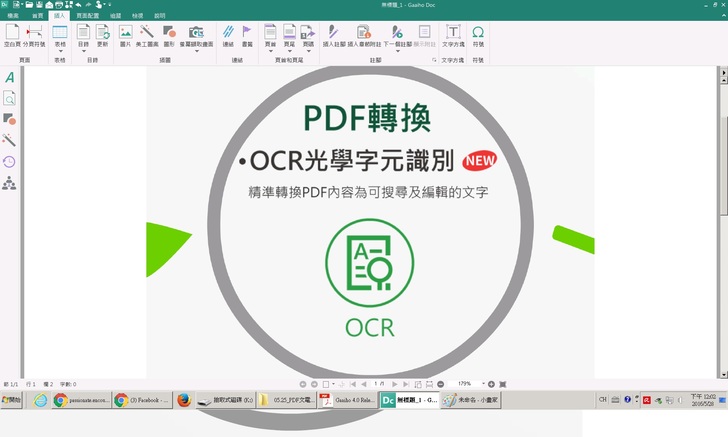Open the magic wand panel in sidebar

[x=9, y=140]
